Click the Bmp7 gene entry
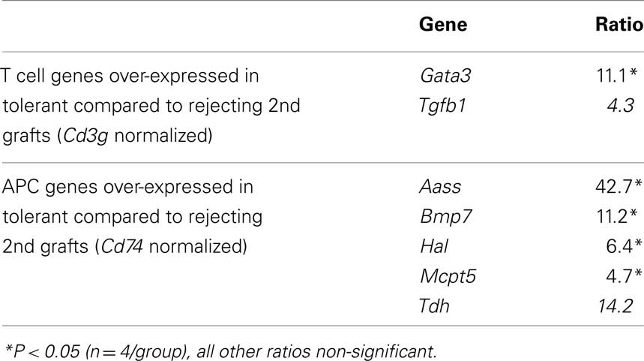Viewport: 644px width, 361px height. coord(445,217)
